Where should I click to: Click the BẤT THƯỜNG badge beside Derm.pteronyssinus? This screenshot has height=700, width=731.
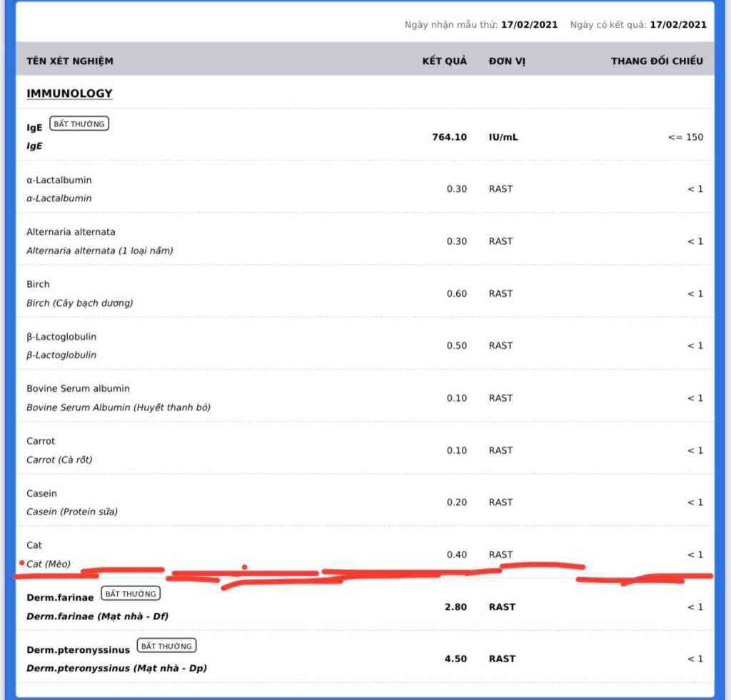tap(166, 646)
